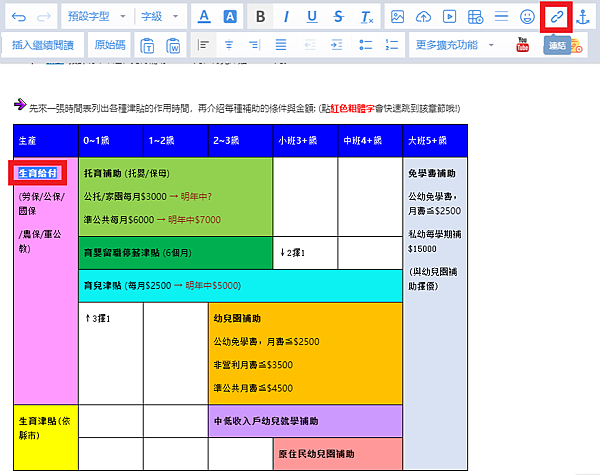Click the anchor icon

click(x=583, y=17)
